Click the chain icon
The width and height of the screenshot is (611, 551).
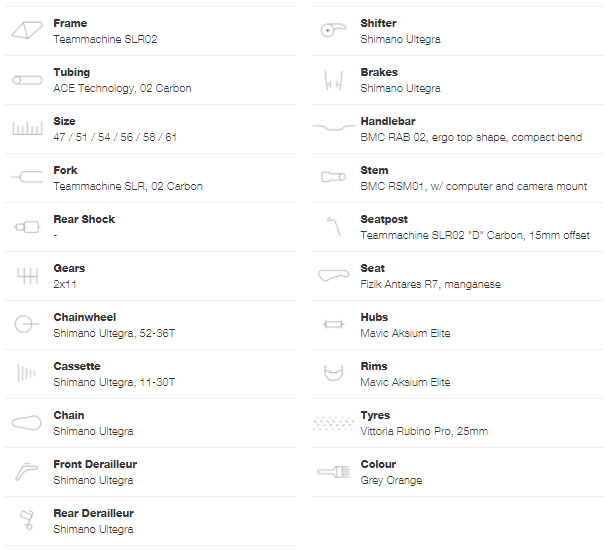click(x=25, y=423)
